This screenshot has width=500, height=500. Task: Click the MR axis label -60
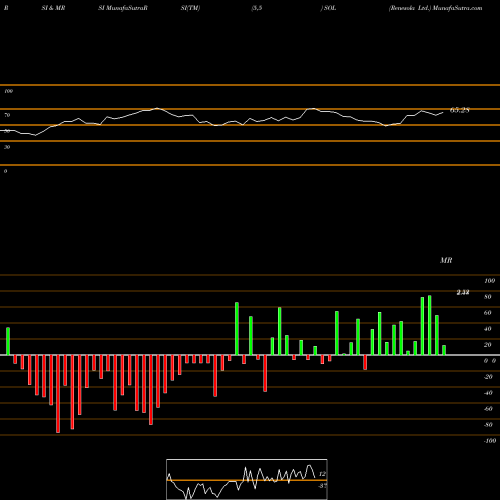488,409
